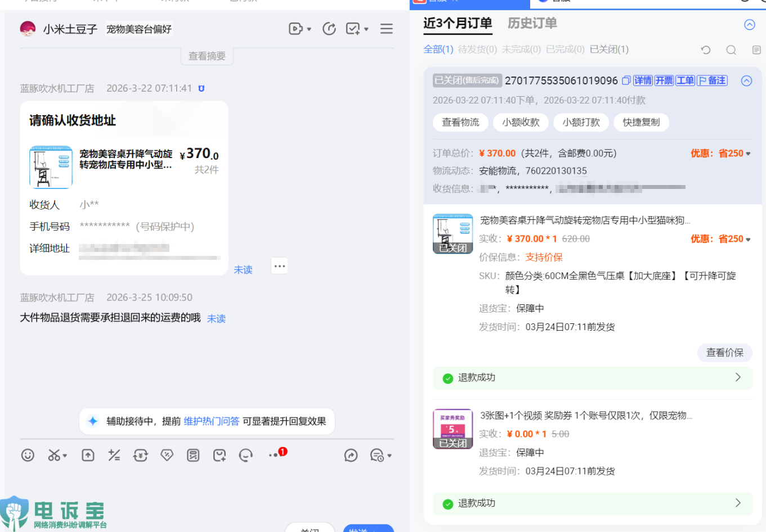
Task: Expand the first 退款成功 refund row
Action: click(737, 377)
